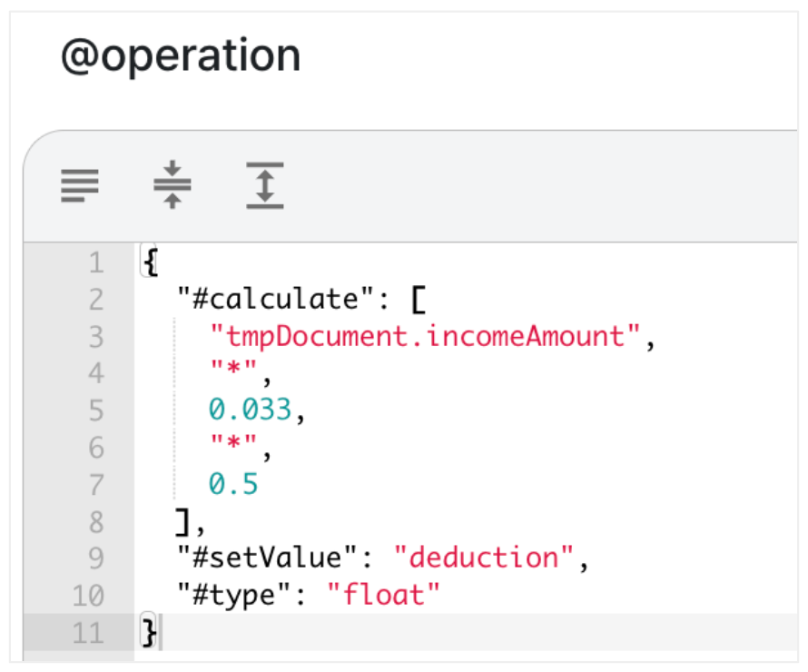Click the "#calculate" key text
This screenshot has width=808, height=672.
pos(275,299)
